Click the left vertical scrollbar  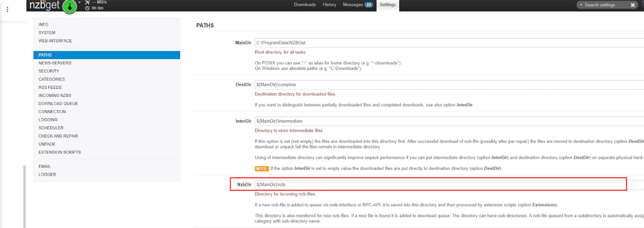click(24, 196)
